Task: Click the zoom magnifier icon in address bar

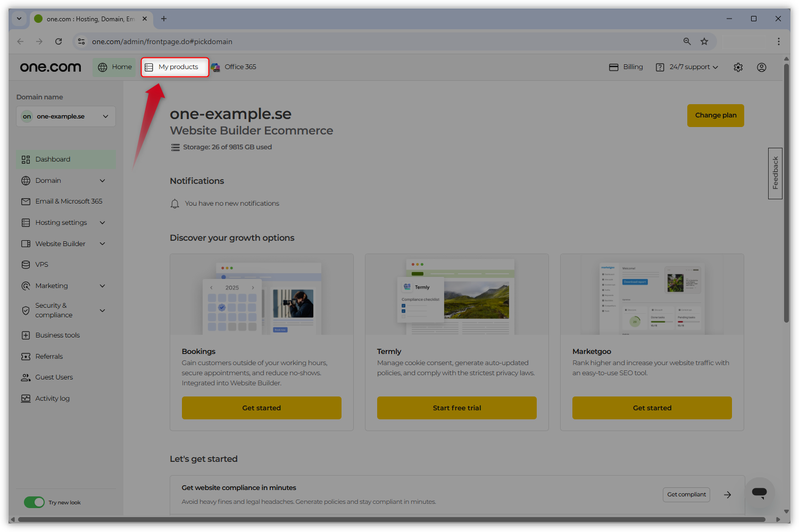Action: (x=687, y=41)
